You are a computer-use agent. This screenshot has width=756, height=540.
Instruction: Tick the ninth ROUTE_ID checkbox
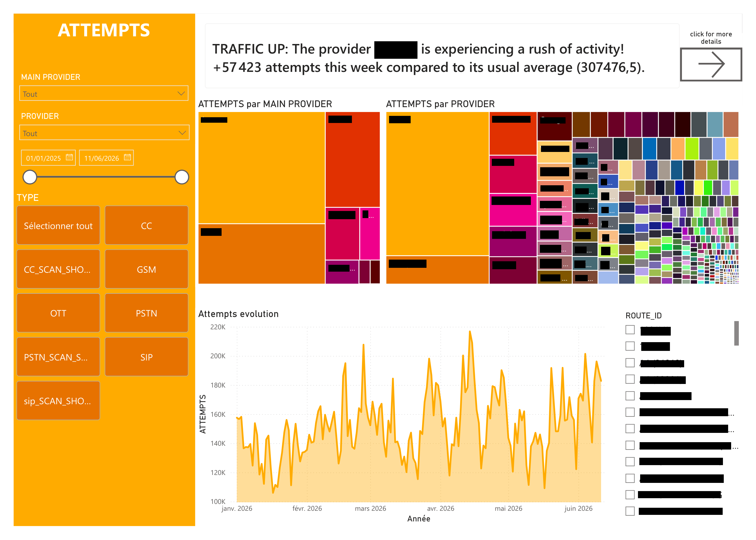pyautogui.click(x=630, y=462)
